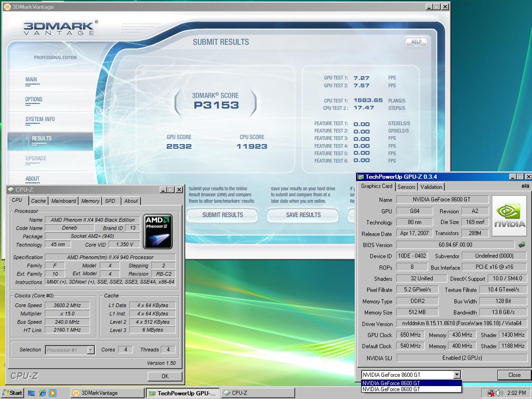Open the Sensors tab in GPU-Z
The image size is (532, 399).
406,187
